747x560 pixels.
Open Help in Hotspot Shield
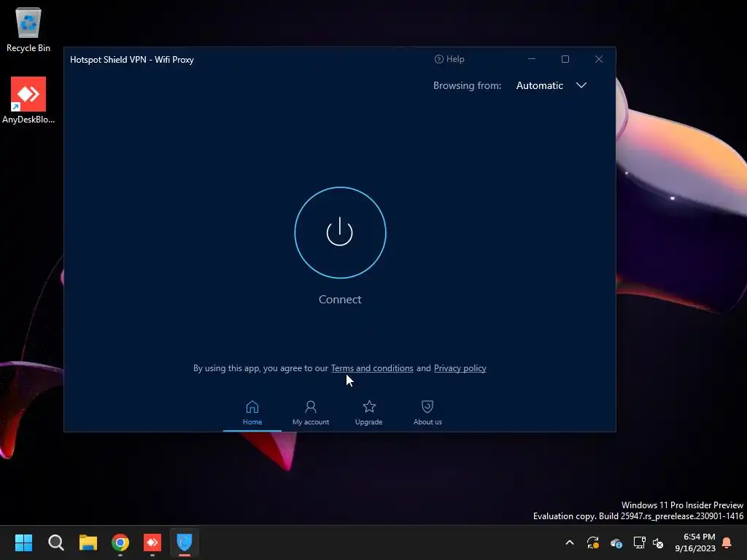pyautogui.click(x=449, y=59)
